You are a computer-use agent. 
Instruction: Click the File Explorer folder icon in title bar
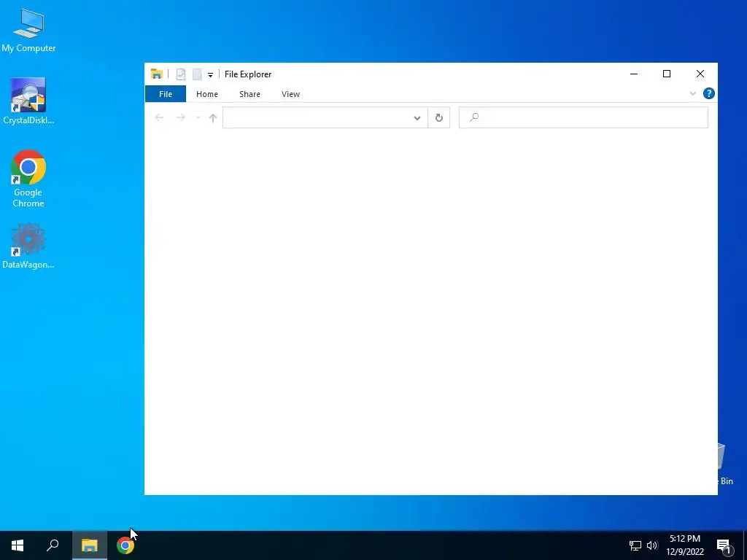click(157, 74)
